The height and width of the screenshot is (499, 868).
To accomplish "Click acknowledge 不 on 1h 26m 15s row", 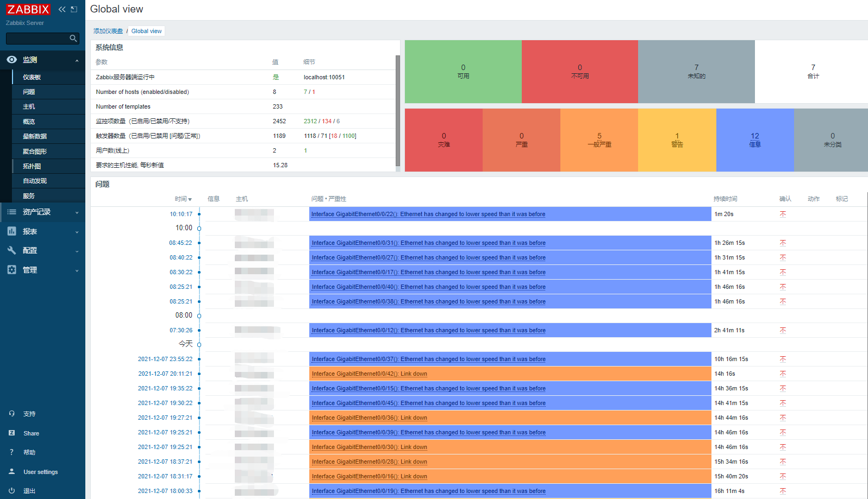I will pyautogui.click(x=783, y=243).
